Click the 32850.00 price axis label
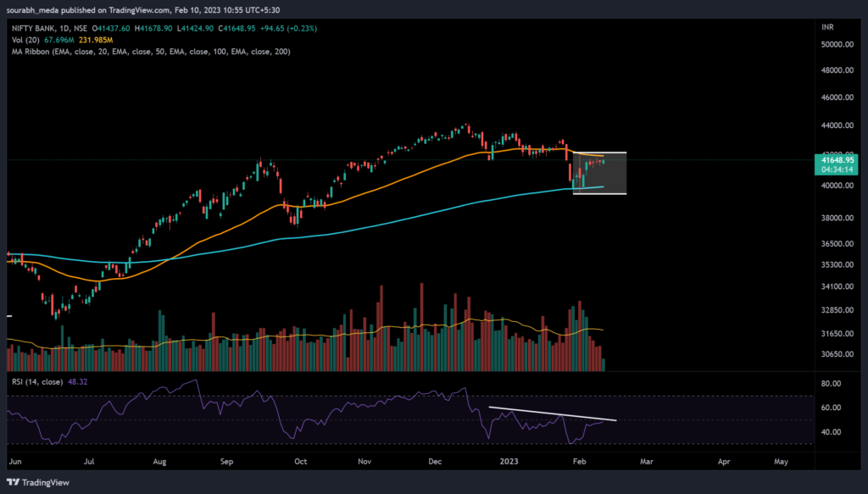This screenshot has width=868, height=494. pos(837,310)
